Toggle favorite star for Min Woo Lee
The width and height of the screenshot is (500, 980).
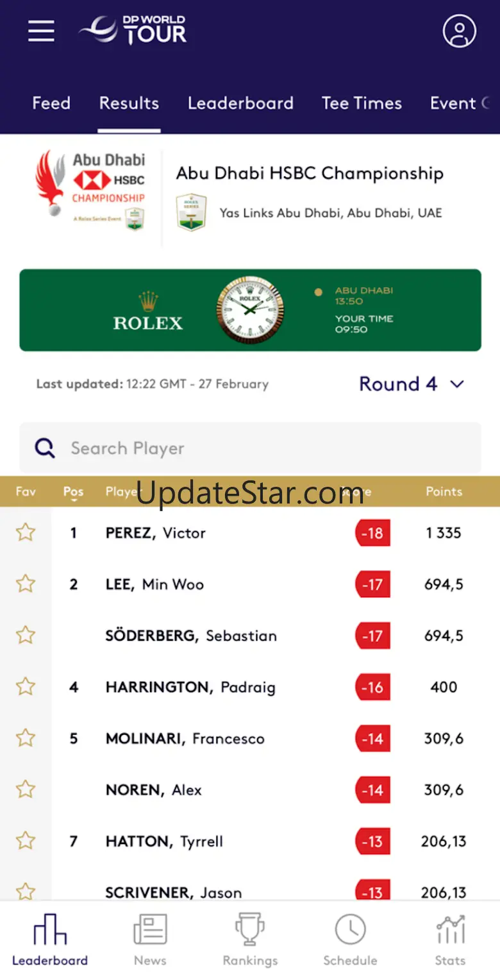(x=26, y=584)
